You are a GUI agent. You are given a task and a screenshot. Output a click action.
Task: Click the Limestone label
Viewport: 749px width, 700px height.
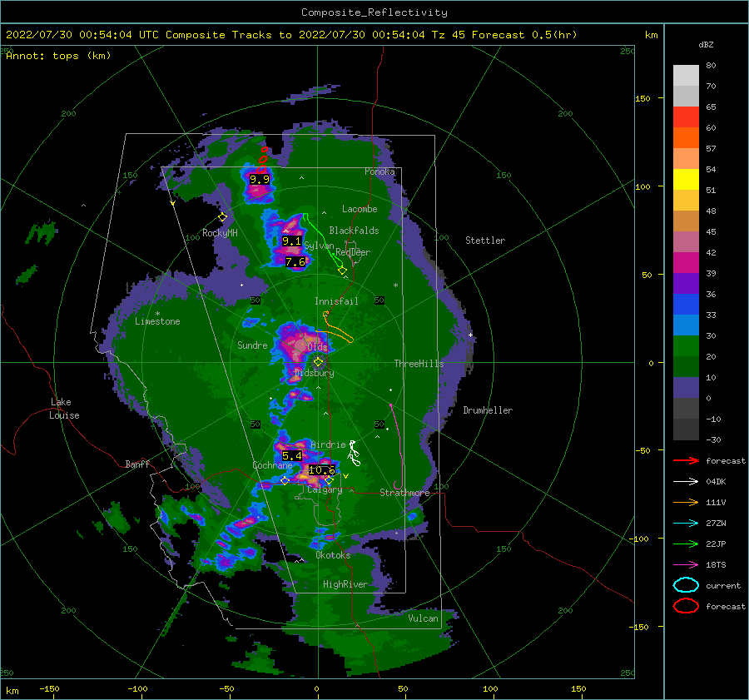pos(157,321)
